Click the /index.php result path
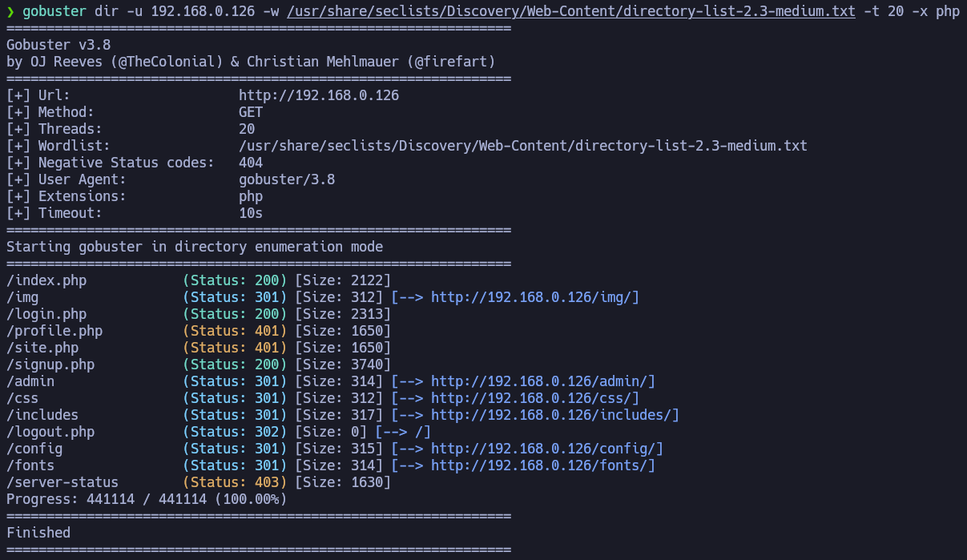This screenshot has width=967, height=560. pos(46,280)
